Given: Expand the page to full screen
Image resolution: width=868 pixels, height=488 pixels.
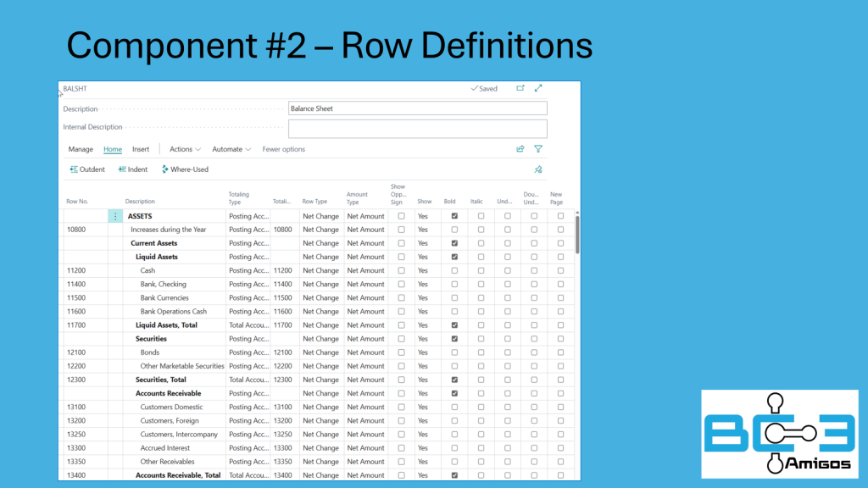Looking at the screenshot, I should pos(538,88).
